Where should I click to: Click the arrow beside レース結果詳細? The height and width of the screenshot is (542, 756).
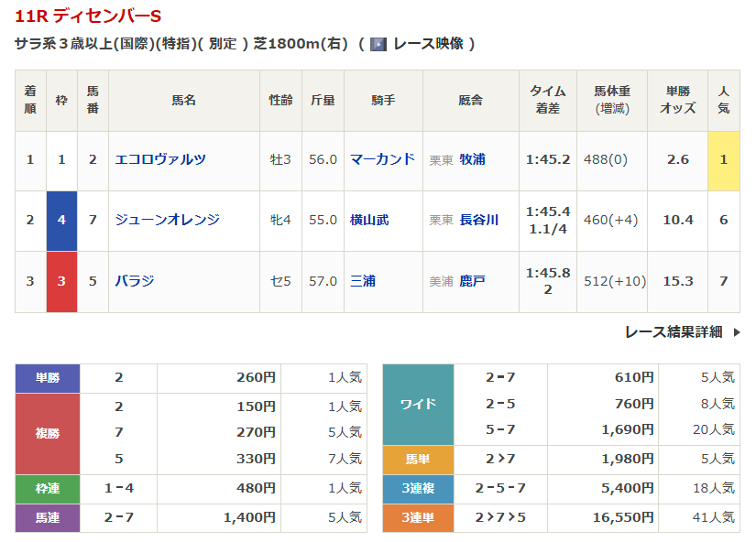737,332
